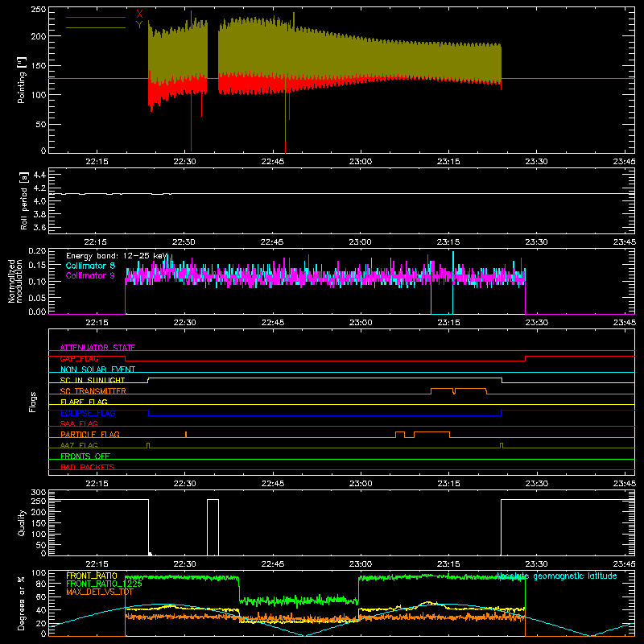
Task: Click the 23:30 tick under the Quality plot
Action: pyautogui.click(x=536, y=564)
